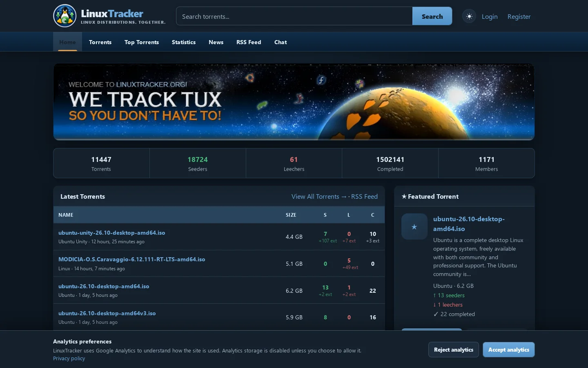The image size is (588, 368).
Task: Focus the Search torrents input field
Action: click(294, 16)
